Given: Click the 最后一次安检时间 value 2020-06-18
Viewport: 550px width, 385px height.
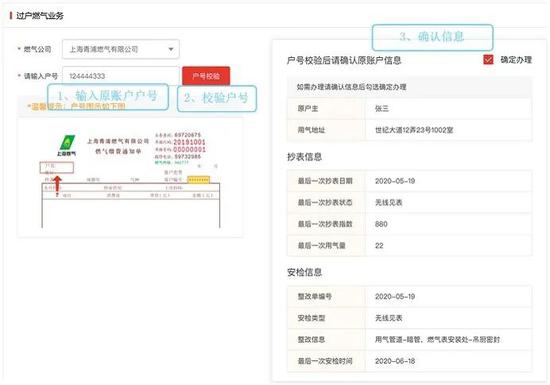Looking at the screenshot, I should pyautogui.click(x=395, y=361).
